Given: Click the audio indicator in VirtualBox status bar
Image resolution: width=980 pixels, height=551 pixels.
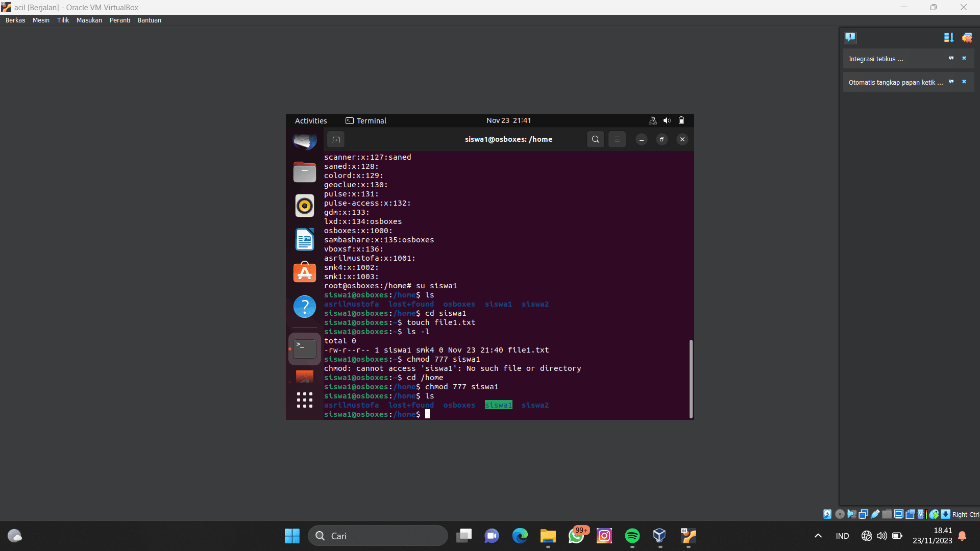Looking at the screenshot, I should [x=851, y=514].
